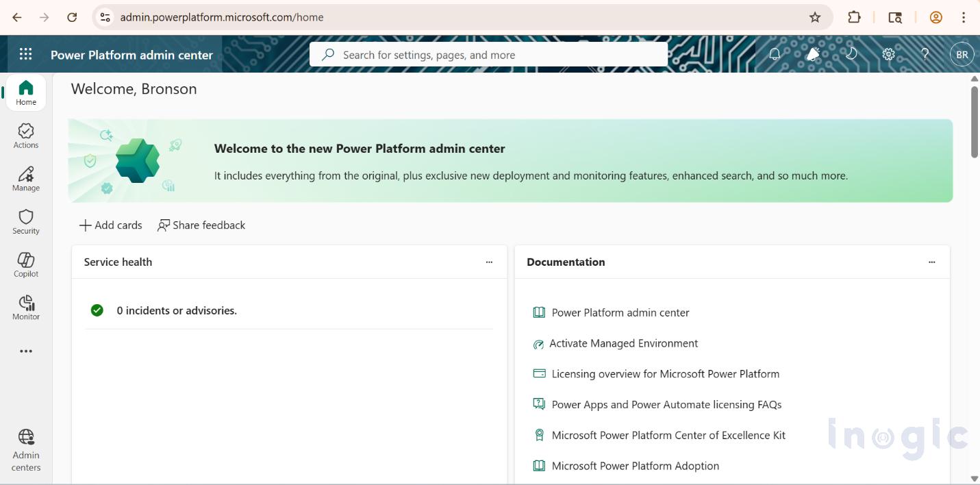Click the green service health checkmark icon
The height and width of the screenshot is (485, 980).
tap(97, 310)
